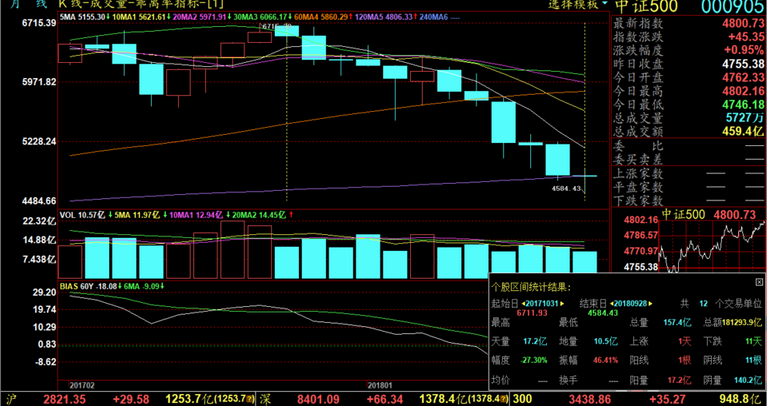This screenshot has width=768, height=406.
Task: Click the 委比 row label
Action: point(638,146)
